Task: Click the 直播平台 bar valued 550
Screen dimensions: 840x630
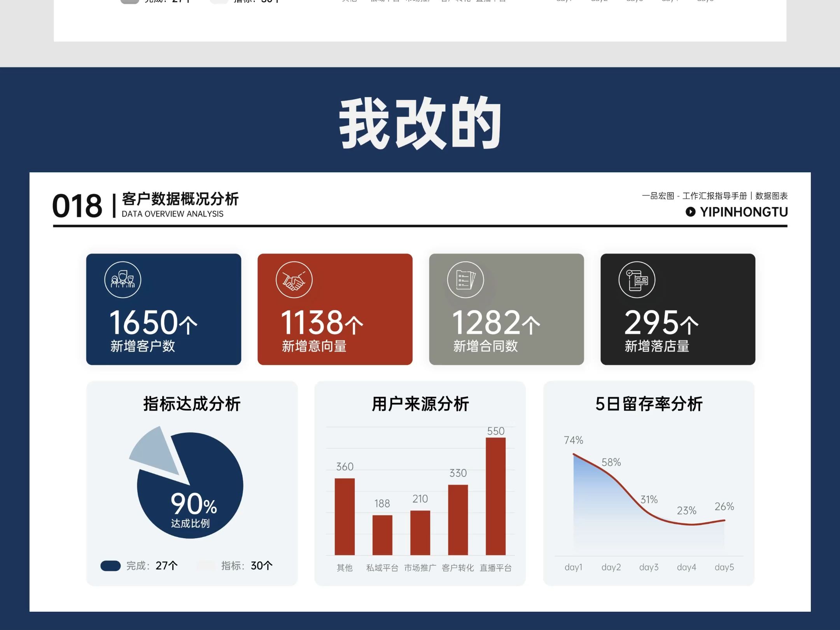Action: click(x=495, y=496)
